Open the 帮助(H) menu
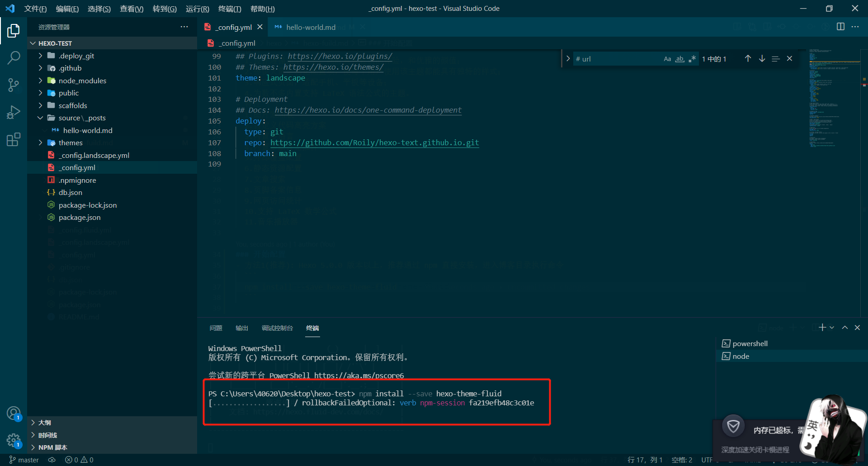Image resolution: width=868 pixels, height=466 pixels. click(263, 9)
